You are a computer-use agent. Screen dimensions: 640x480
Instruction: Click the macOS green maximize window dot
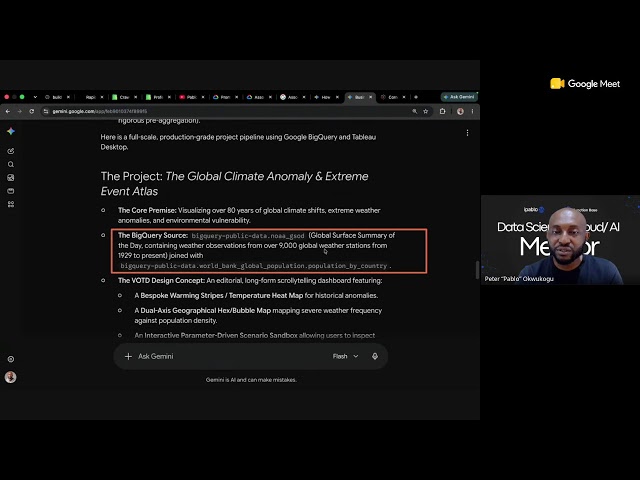pyautogui.click(x=22, y=97)
